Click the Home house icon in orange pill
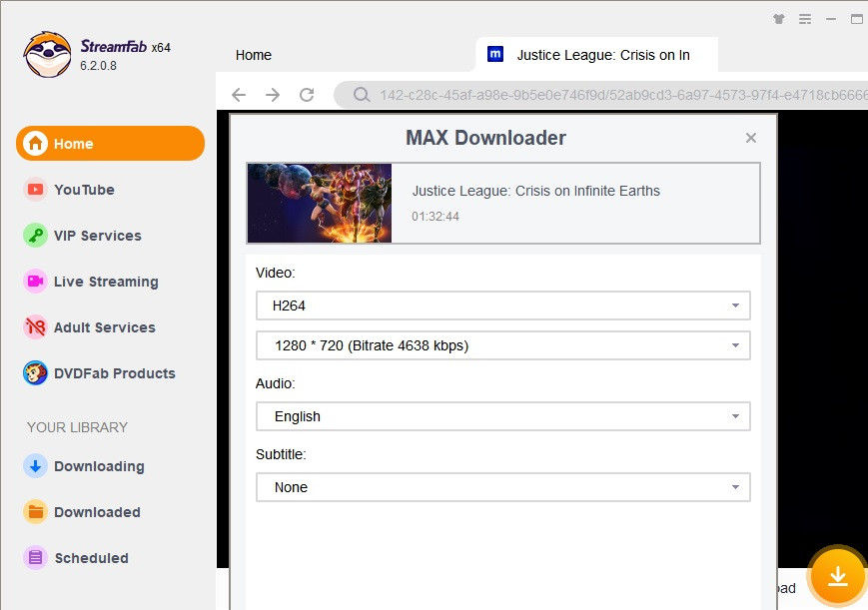 pyautogui.click(x=35, y=144)
